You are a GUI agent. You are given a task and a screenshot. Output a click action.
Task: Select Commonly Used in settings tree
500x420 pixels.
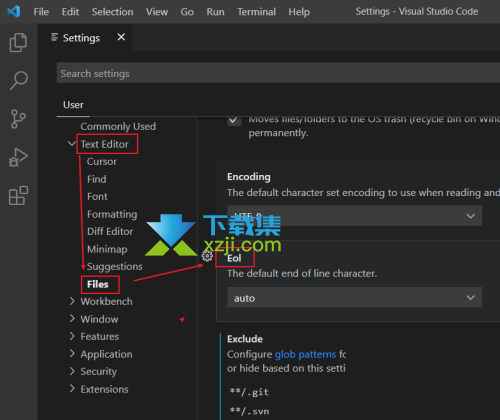tap(118, 126)
